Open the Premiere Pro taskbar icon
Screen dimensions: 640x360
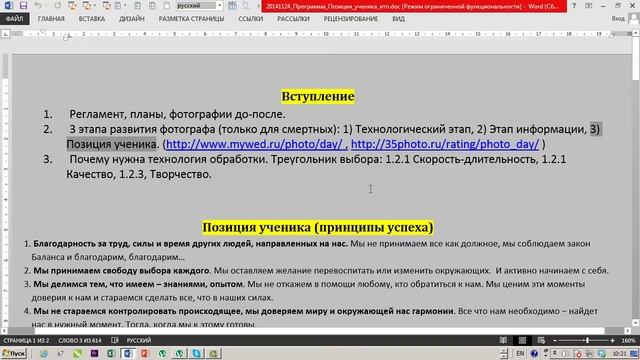94,353
